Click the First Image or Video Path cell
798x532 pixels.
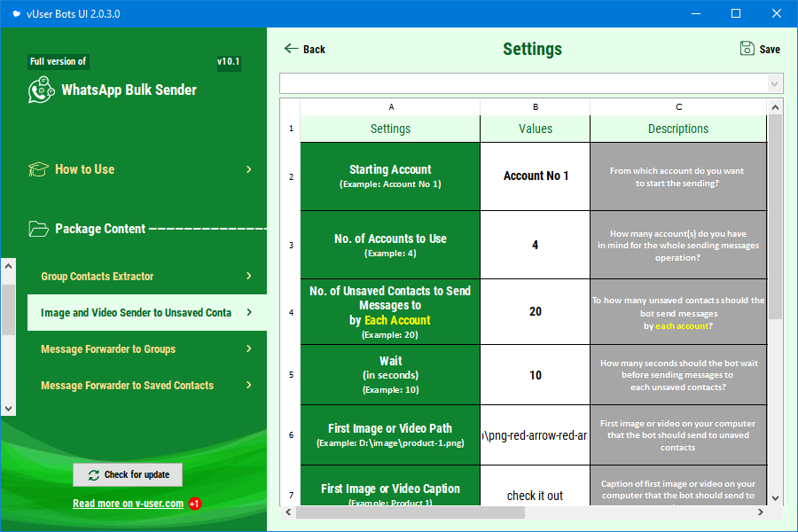point(390,435)
